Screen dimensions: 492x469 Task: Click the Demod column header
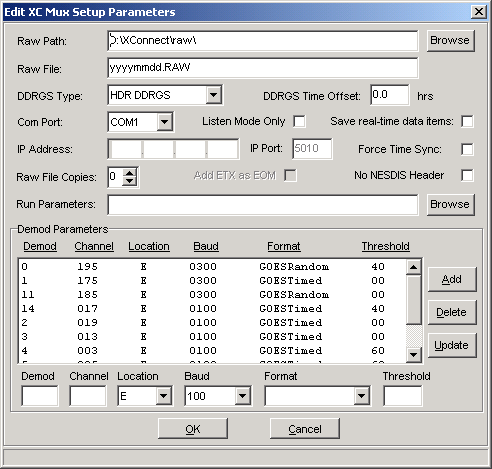click(x=40, y=246)
